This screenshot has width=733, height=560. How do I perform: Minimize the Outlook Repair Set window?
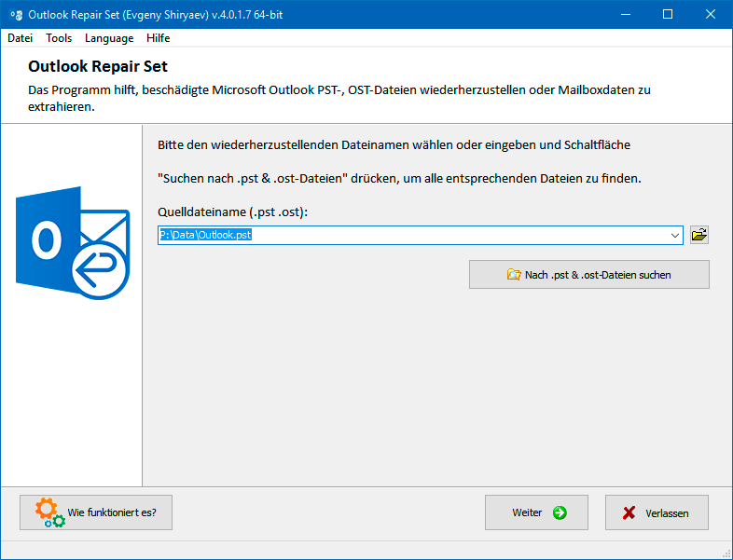click(626, 15)
